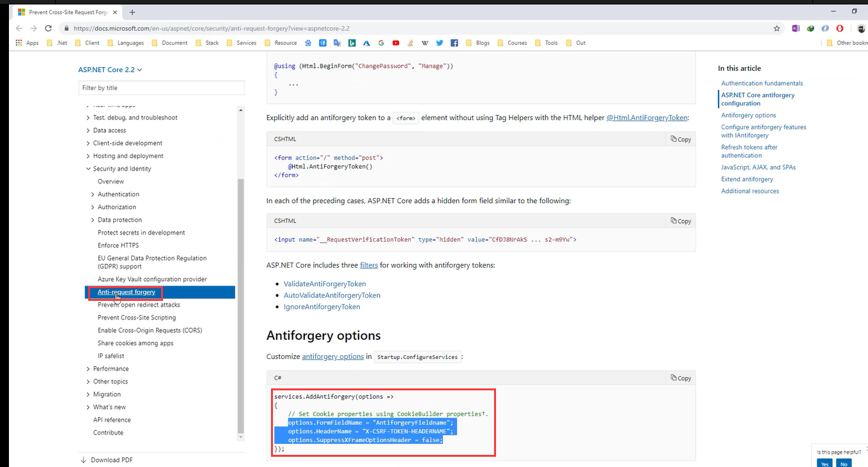
Task: Open the .Net bookmarks folder
Action: 56,43
